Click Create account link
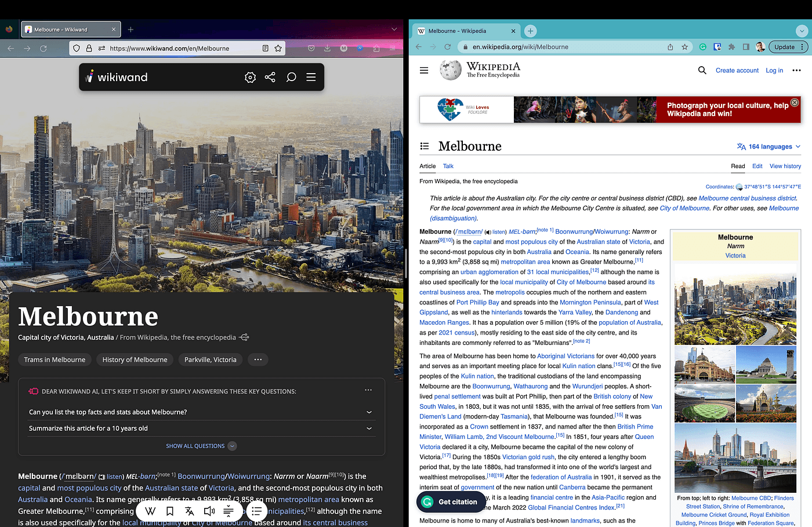Viewport: 812px width, 527px height. 737,70
